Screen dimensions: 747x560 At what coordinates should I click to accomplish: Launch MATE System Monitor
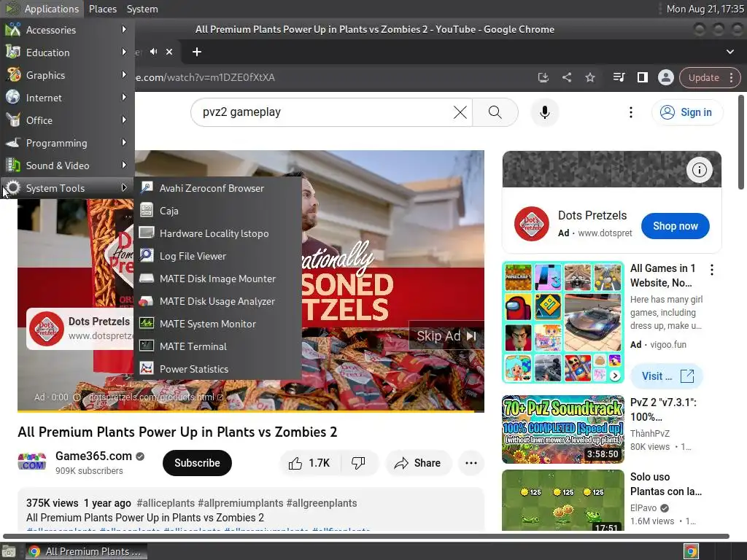click(217, 324)
